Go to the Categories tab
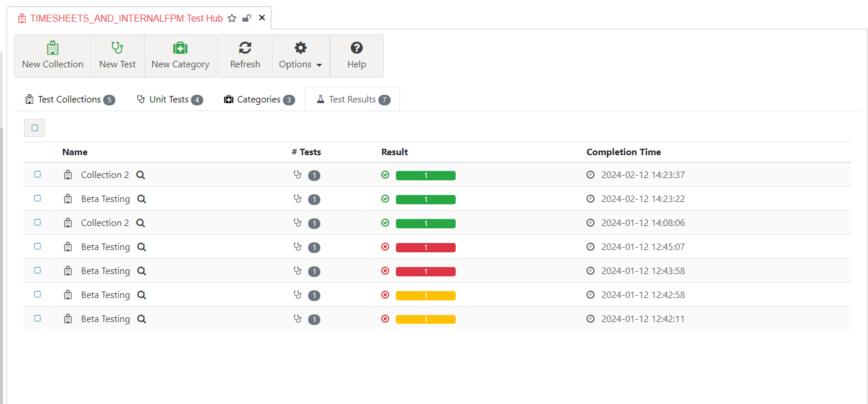 click(258, 100)
